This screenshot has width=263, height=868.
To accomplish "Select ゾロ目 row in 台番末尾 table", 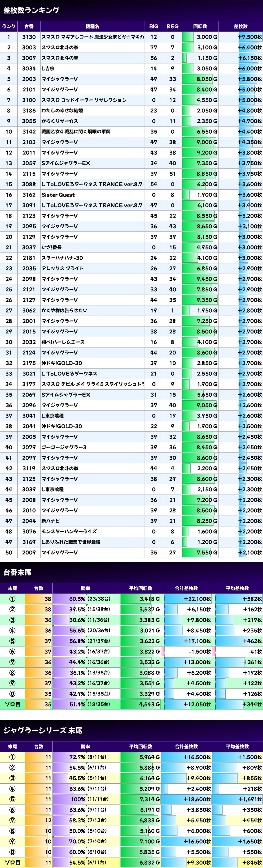I will (x=131, y=704).
